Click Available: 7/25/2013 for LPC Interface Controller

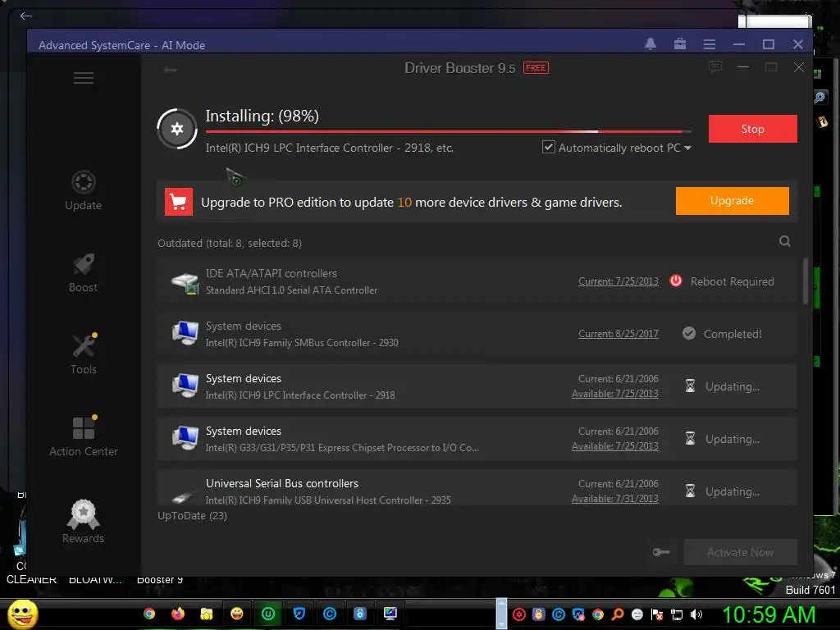(615, 394)
